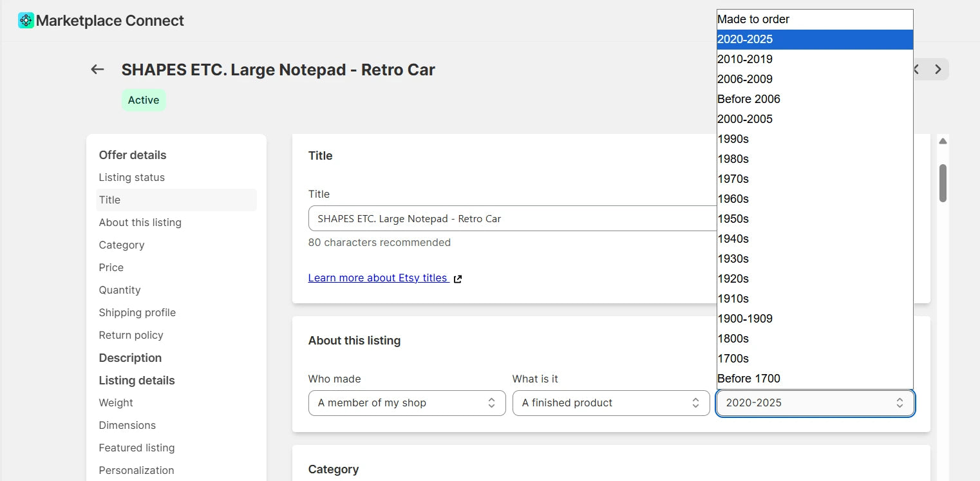Open the What is it dropdown
Image resolution: width=980 pixels, height=481 pixels.
point(611,403)
